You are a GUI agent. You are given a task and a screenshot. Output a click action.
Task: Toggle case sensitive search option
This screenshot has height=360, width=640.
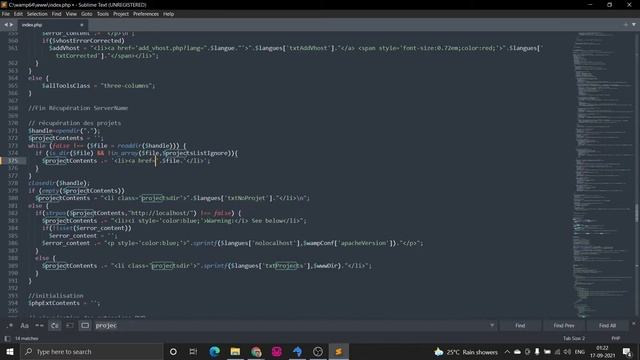click(x=24, y=325)
